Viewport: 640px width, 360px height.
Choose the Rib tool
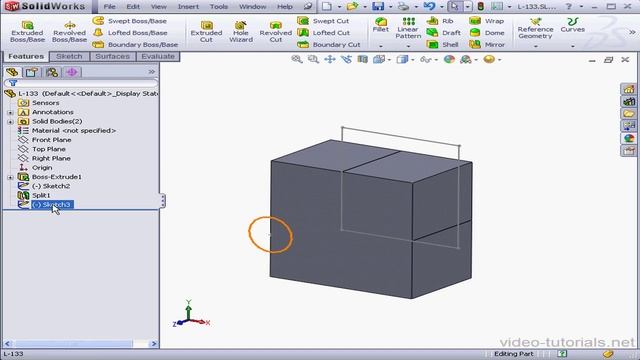(440, 21)
